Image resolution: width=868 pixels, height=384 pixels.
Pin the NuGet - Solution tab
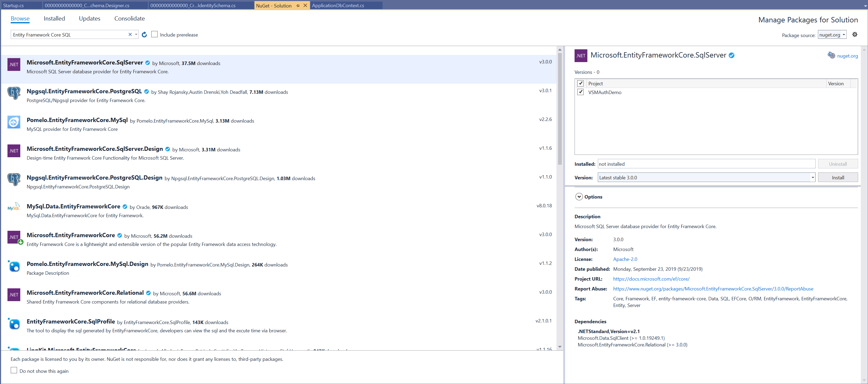pyautogui.click(x=298, y=6)
